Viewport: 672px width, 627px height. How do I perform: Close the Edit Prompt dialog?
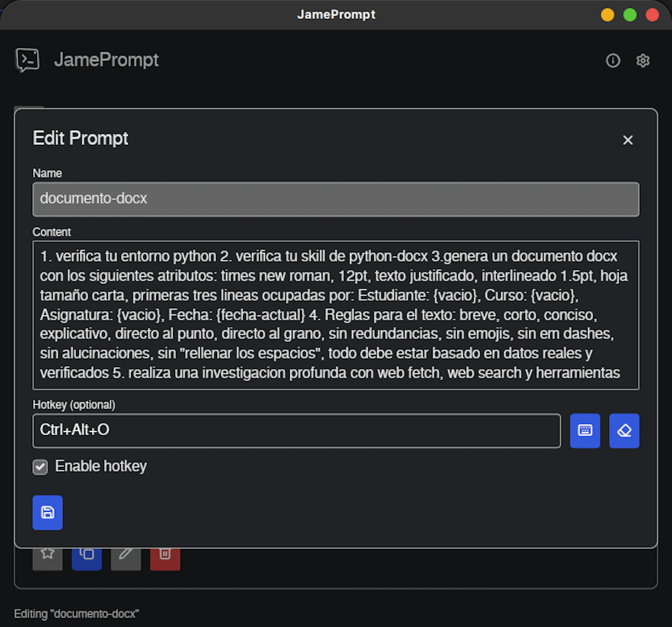pos(627,140)
